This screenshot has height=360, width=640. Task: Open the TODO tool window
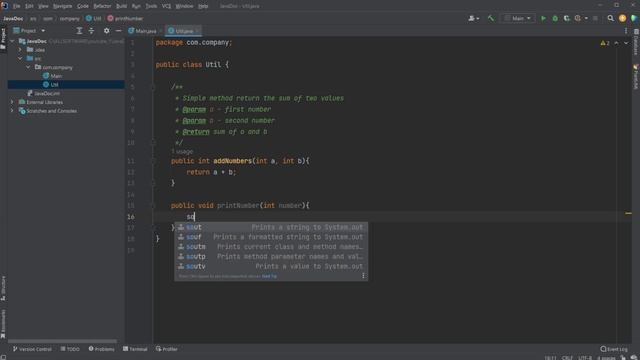pyautogui.click(x=70, y=349)
